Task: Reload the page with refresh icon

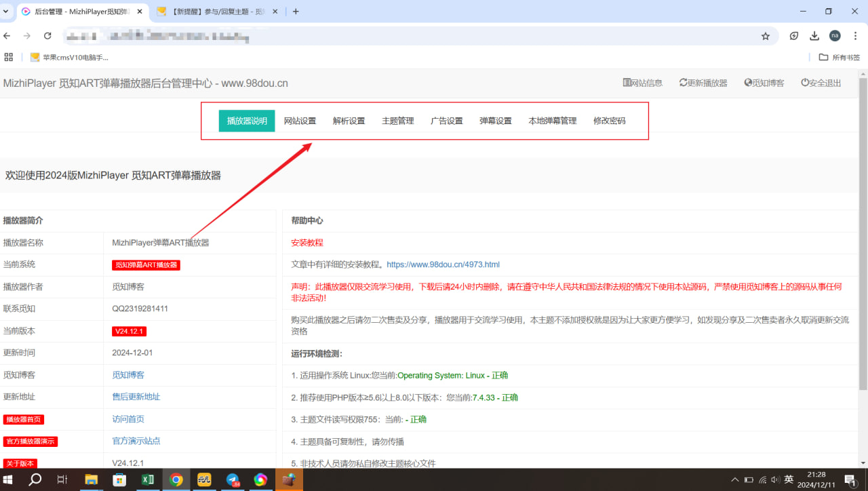Action: [47, 36]
